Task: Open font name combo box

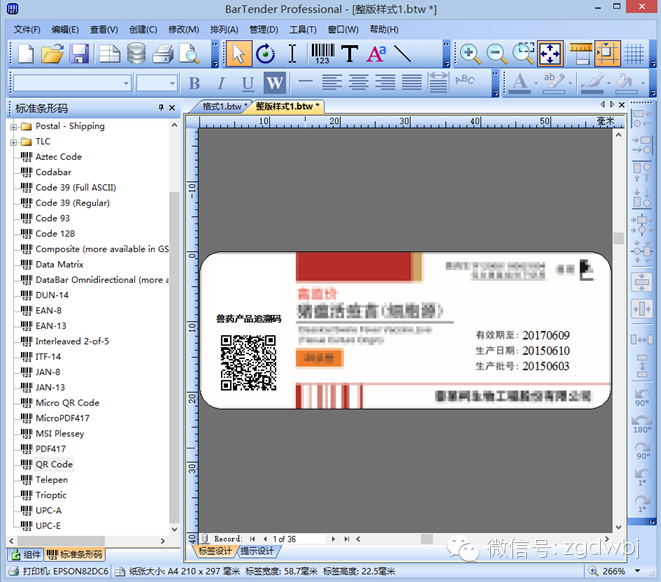Action: point(72,83)
